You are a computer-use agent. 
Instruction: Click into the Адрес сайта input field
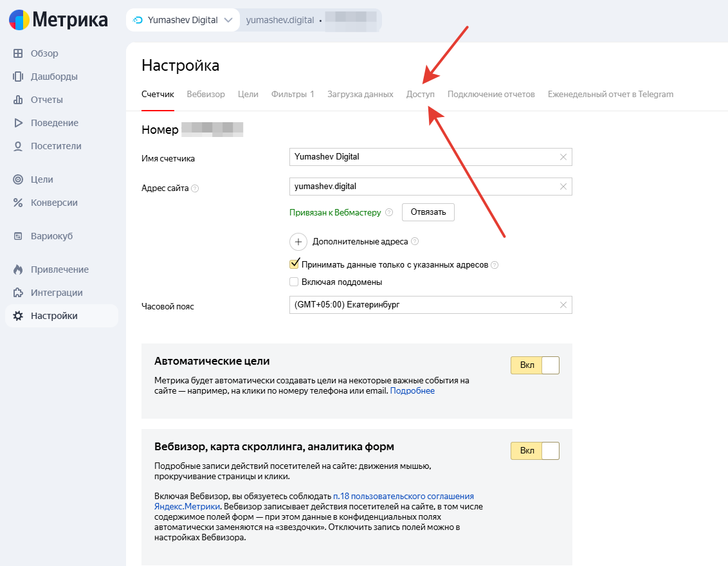point(430,187)
